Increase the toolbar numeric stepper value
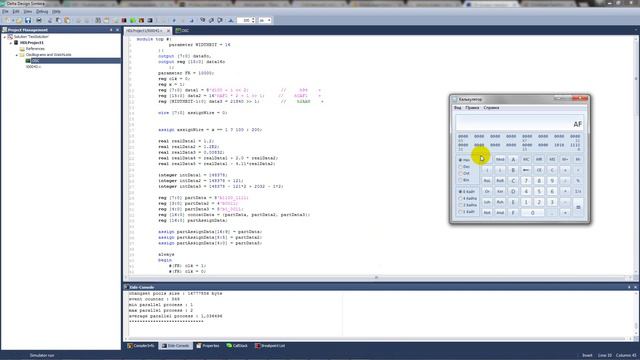This screenshot has width=640, height=360. [x=253, y=19]
